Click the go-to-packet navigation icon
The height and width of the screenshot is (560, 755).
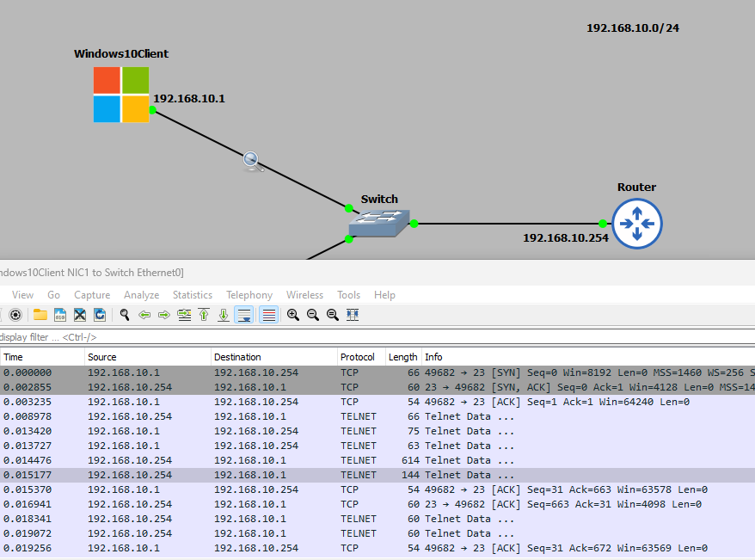pyautogui.click(x=183, y=315)
